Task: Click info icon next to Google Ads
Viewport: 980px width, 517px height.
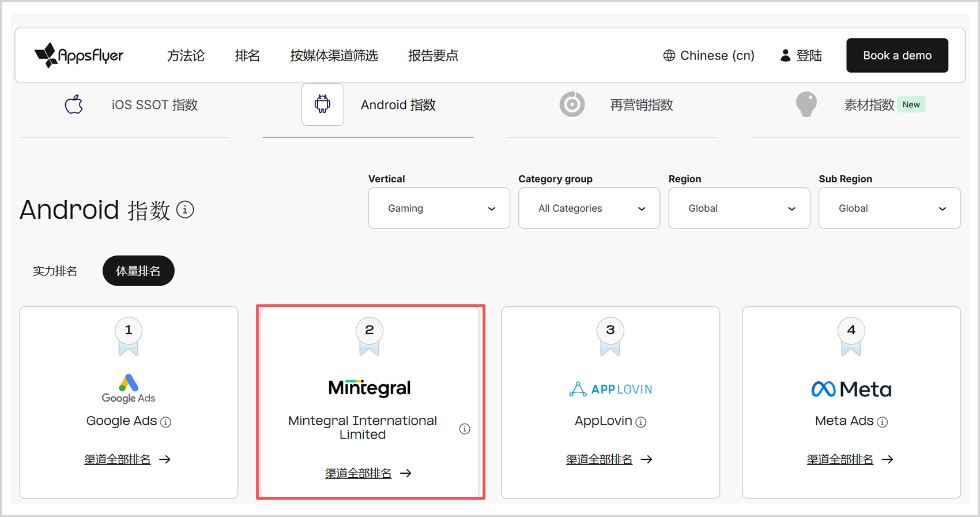Action: (x=166, y=422)
